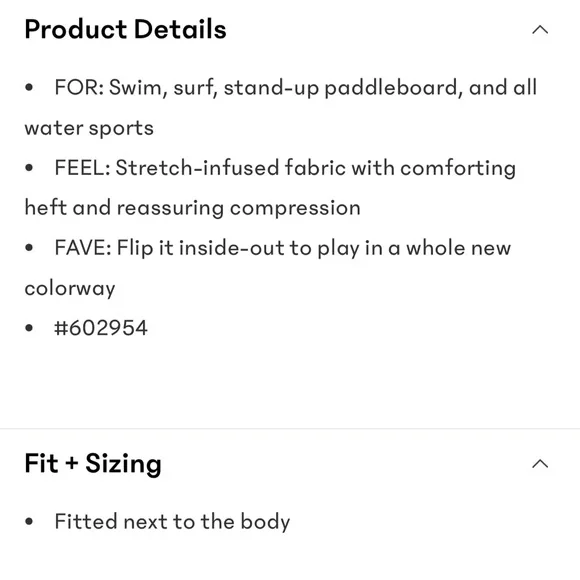The image size is (580, 580).
Task: Collapse the Product Details section chevron
Action: point(540,30)
